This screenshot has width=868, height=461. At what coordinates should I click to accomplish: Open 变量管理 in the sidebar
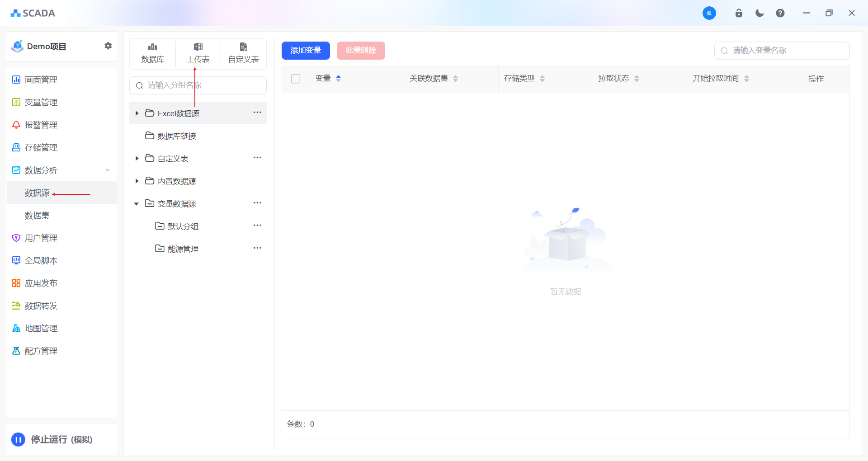(x=41, y=103)
